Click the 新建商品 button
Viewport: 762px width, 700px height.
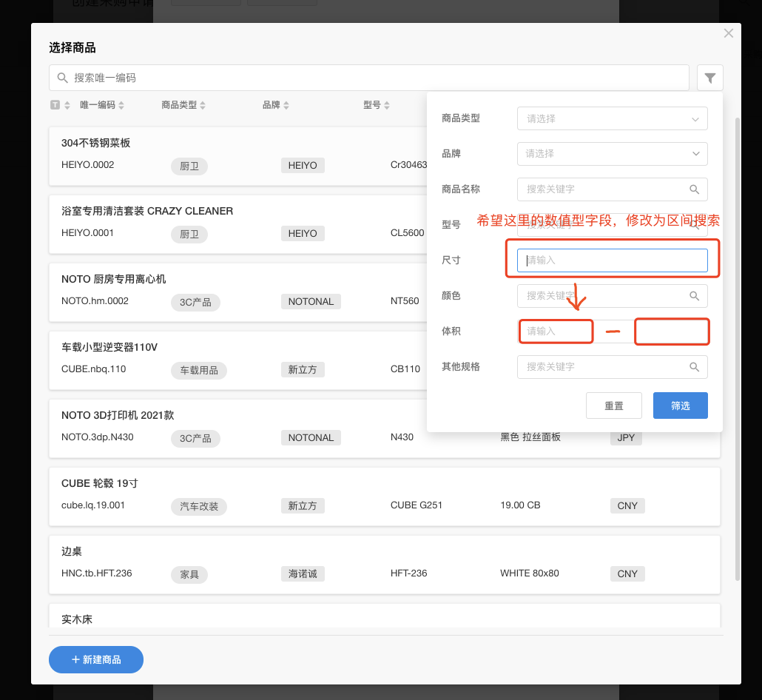pyautogui.click(x=96, y=659)
